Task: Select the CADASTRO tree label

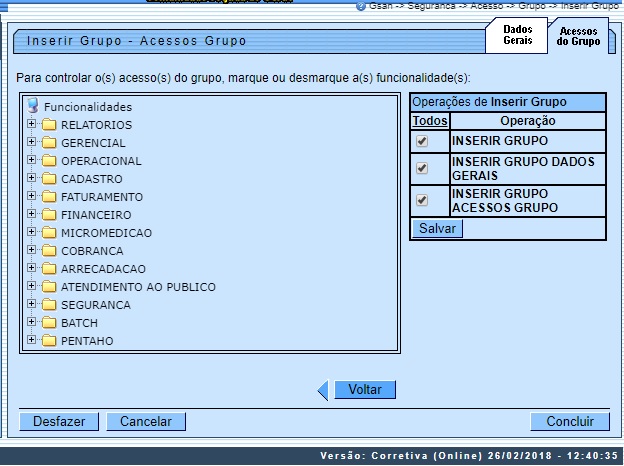Action: 92,179
